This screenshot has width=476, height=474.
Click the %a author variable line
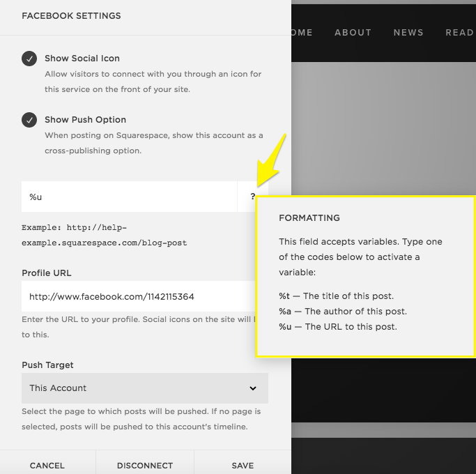coord(342,312)
